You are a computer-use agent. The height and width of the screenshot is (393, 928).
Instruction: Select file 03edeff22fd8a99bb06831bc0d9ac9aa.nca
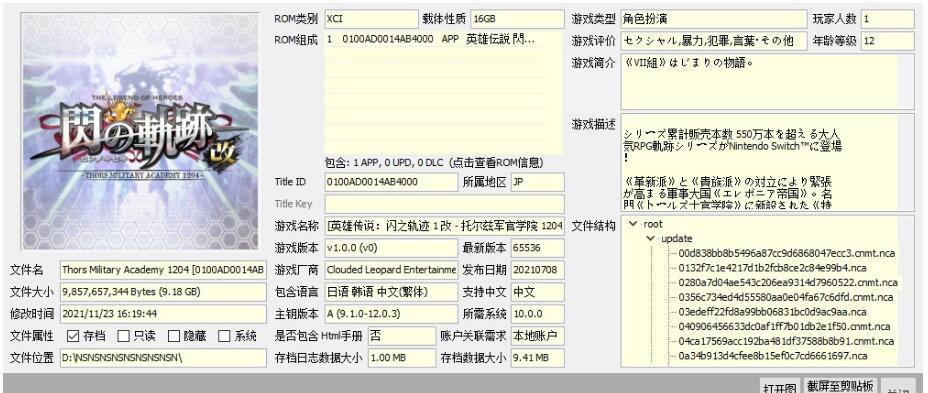(x=772, y=312)
